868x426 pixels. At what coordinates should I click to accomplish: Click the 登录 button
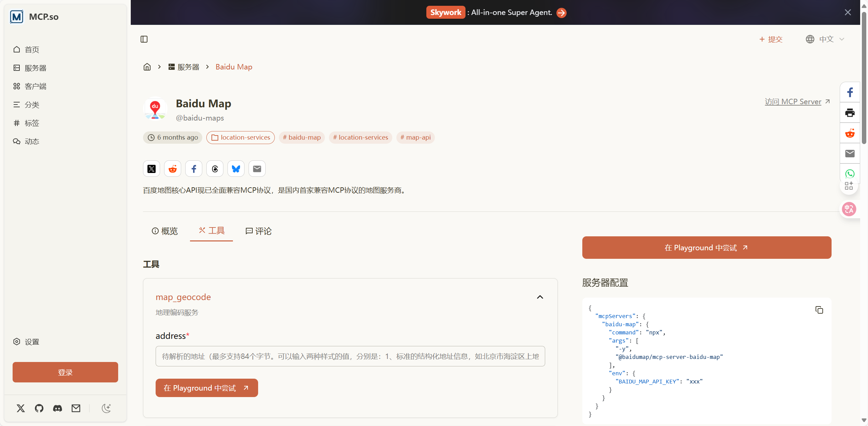click(65, 372)
